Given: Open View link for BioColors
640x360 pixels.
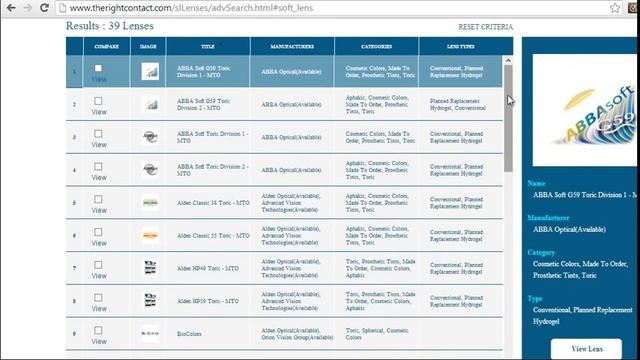Looking at the screenshot, I should [x=99, y=341].
